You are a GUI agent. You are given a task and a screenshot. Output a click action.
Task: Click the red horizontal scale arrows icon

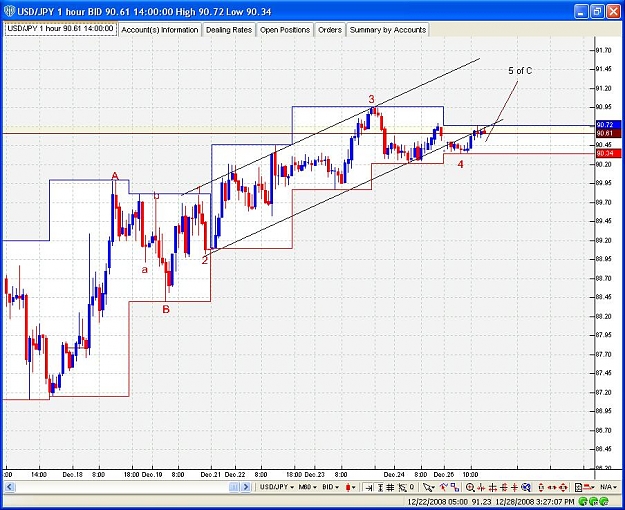pyautogui.click(x=552, y=487)
